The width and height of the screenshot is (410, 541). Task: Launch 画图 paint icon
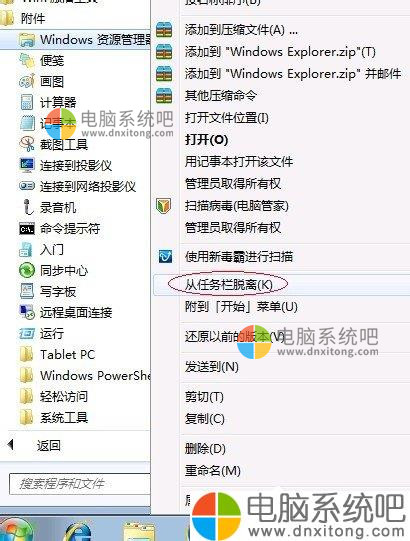click(x=27, y=81)
